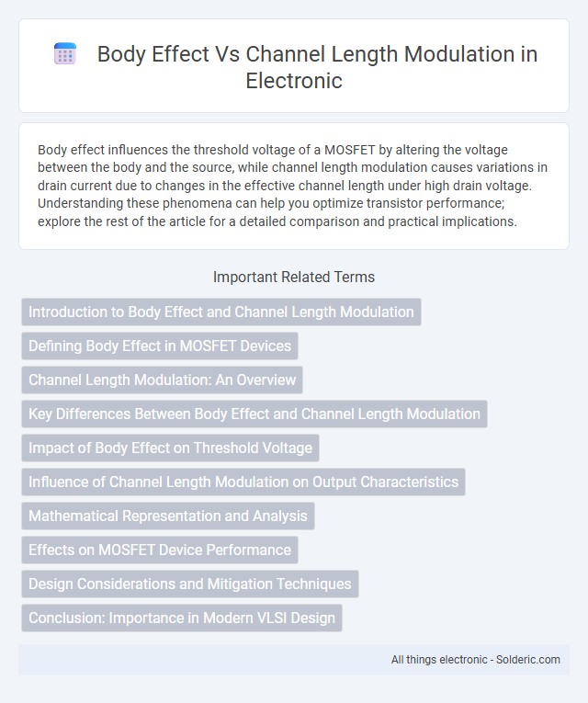The height and width of the screenshot is (703, 588).
Task: Choose Effects on MOSFET Device Performance
Action: 160,550
